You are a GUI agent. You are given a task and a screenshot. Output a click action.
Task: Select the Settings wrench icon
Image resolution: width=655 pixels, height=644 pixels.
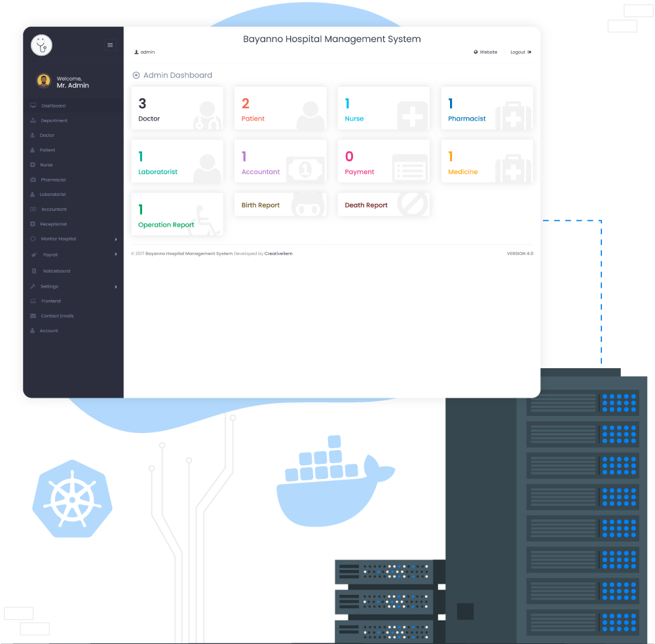coord(32,286)
